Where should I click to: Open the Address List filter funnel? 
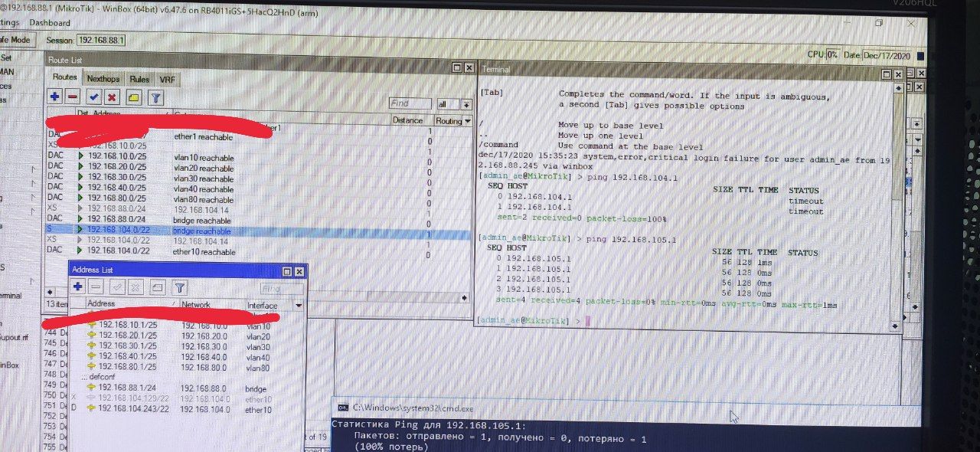pos(179,287)
